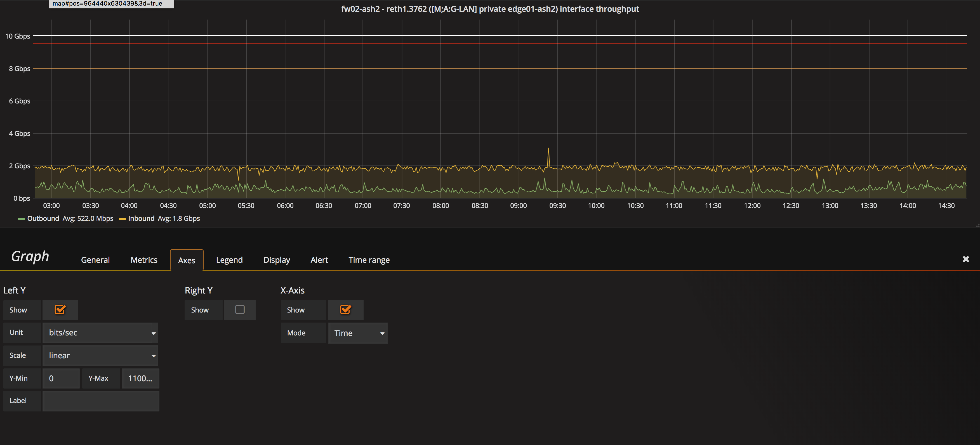Switch to the Metrics tab
Image resolution: width=980 pixels, height=445 pixels.
(144, 260)
